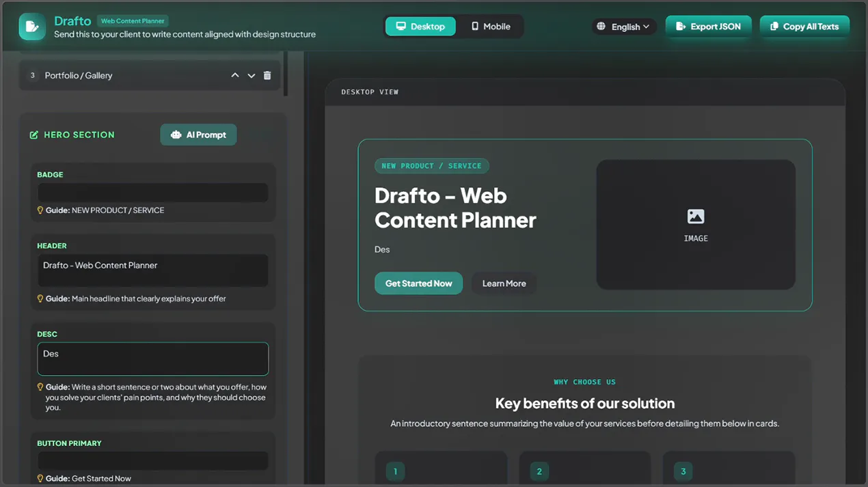The width and height of the screenshot is (868, 487).
Task: Focus the Header input field
Action: click(x=152, y=270)
